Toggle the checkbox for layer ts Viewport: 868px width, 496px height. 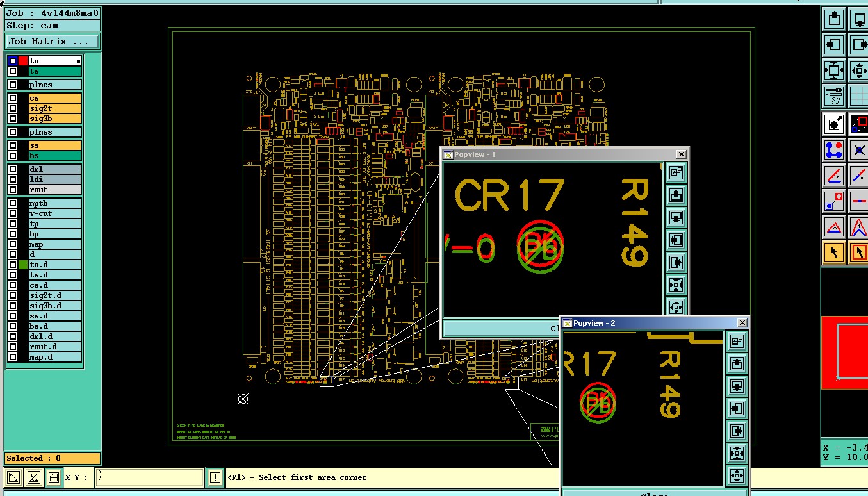[13, 71]
